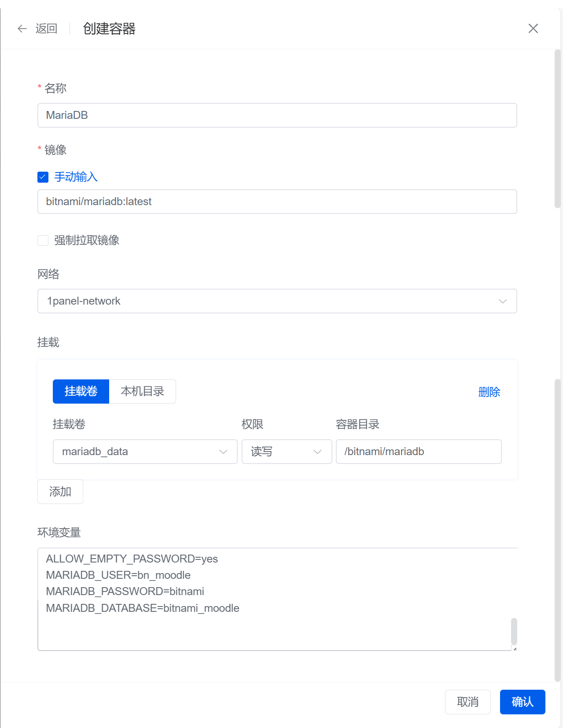Enable 强制拉取镜像 force pull checkbox
Image resolution: width=563 pixels, height=728 pixels.
(43, 240)
